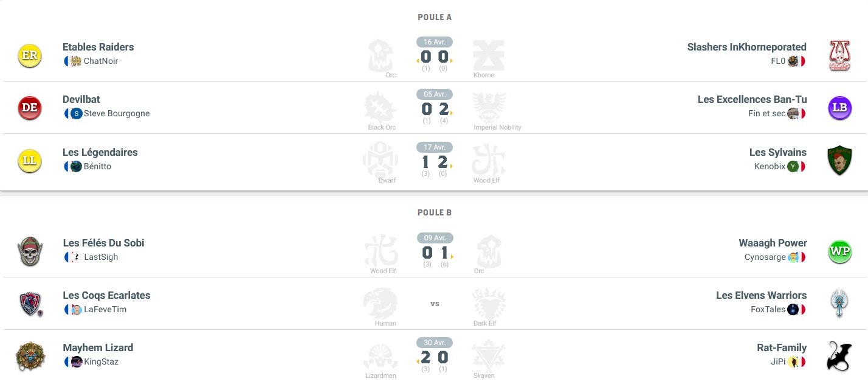Click the vs label of unplayed match

tap(435, 304)
